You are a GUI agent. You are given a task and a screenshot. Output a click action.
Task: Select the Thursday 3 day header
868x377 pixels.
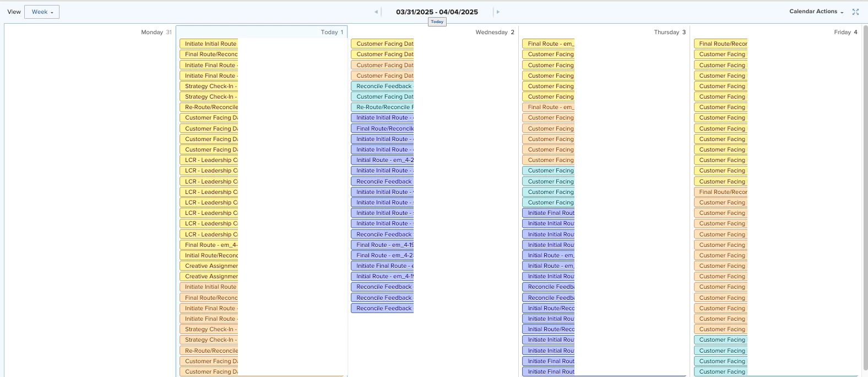tap(670, 32)
